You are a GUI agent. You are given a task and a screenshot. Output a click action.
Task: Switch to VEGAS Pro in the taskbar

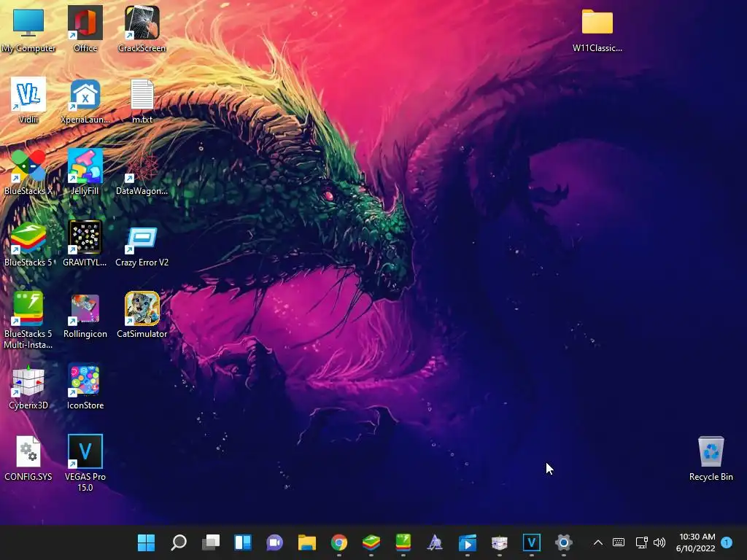(x=532, y=542)
